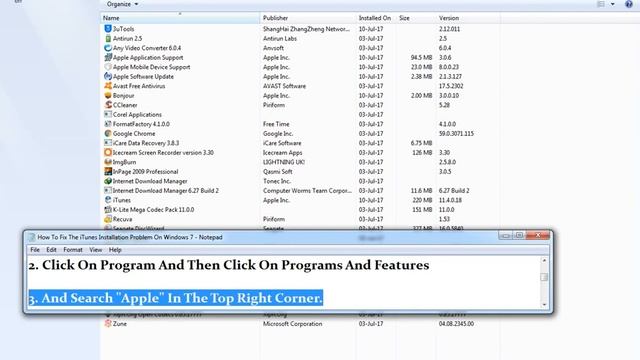This screenshot has height=360, width=640.
Task: Select the CCleaner program icon
Action: click(x=108, y=105)
